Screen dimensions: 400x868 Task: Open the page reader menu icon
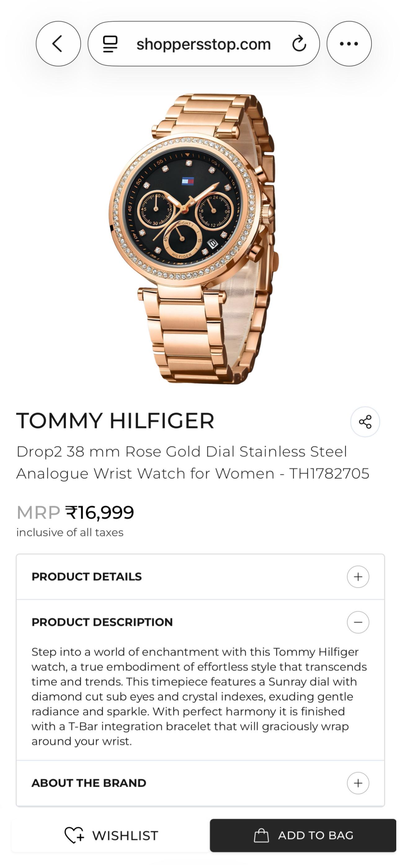click(110, 44)
